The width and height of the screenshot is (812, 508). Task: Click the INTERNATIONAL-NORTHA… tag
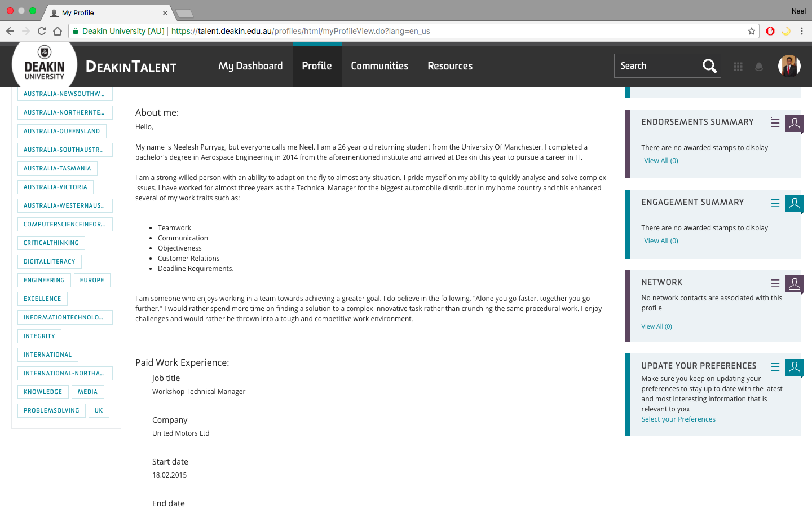pyautogui.click(x=65, y=373)
